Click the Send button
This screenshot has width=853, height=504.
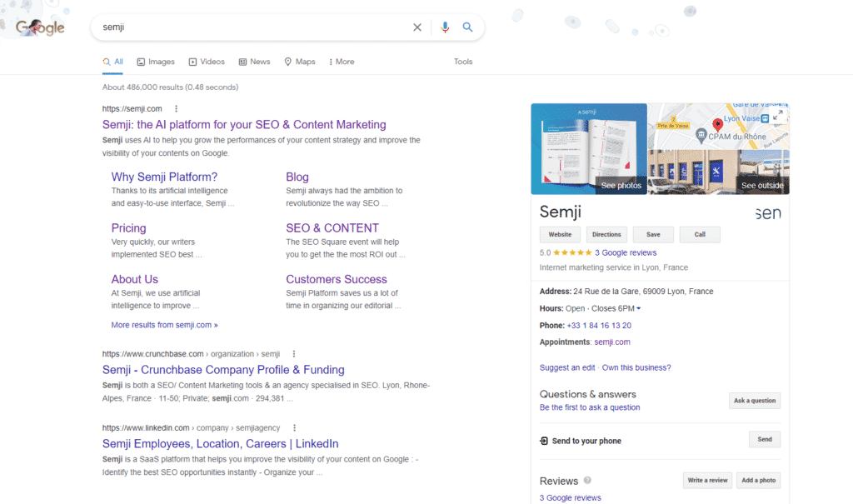pyautogui.click(x=765, y=439)
